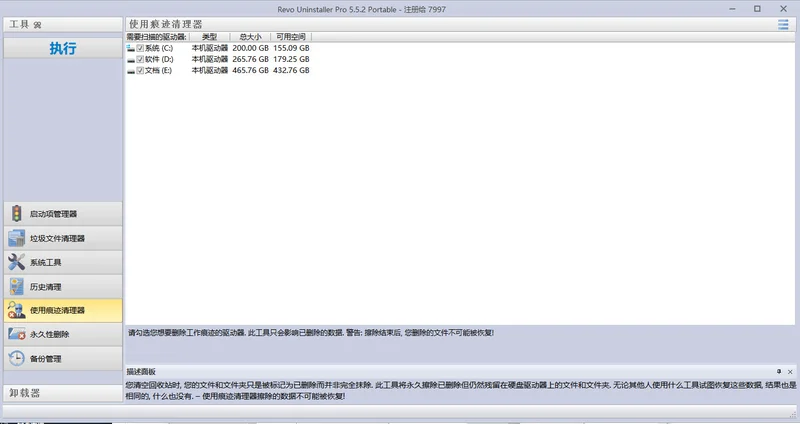This screenshot has height=424, width=800.
Task: Select the 文档 (E:) drive label
Action: [x=158, y=71]
